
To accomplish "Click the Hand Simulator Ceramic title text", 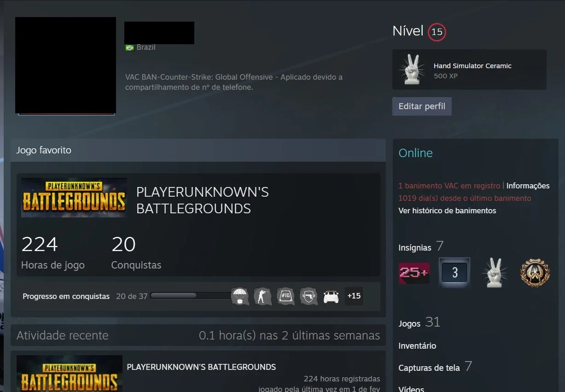I will [472, 66].
